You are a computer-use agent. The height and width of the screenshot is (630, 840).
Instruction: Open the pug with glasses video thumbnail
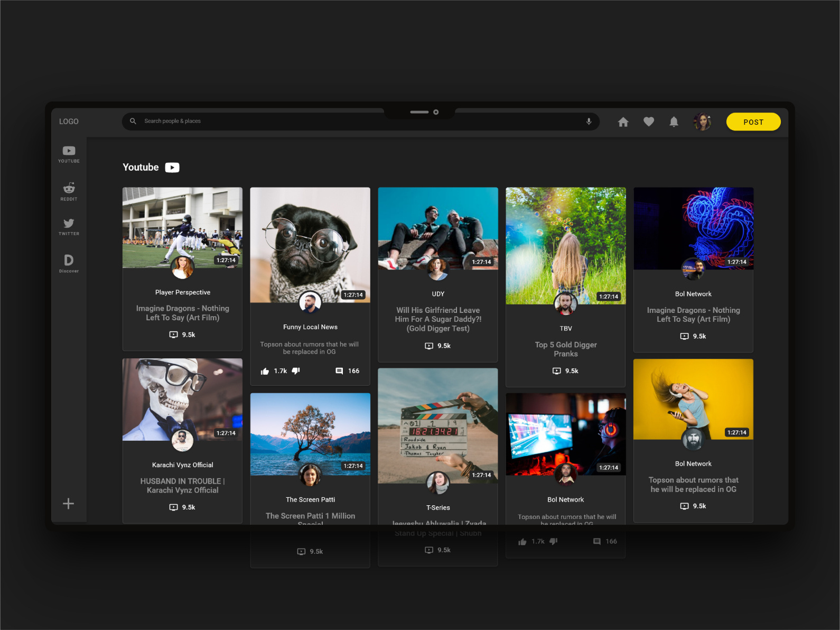tap(310, 245)
